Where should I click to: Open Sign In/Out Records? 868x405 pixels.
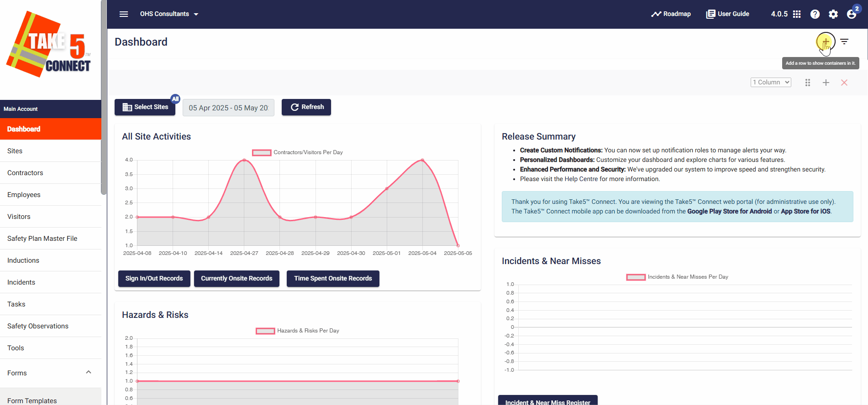[x=154, y=279]
